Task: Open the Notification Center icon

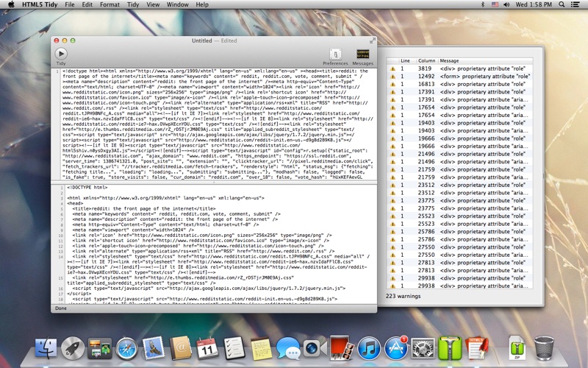Action: click(x=575, y=4)
